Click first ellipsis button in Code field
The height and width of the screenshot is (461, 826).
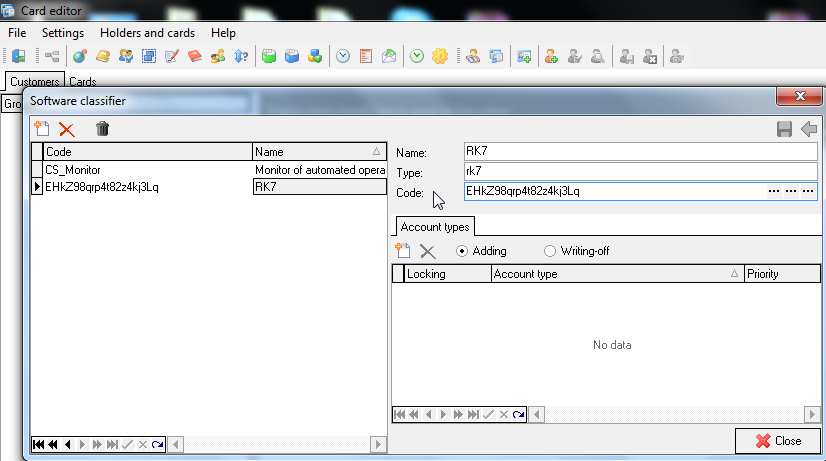[x=774, y=191]
